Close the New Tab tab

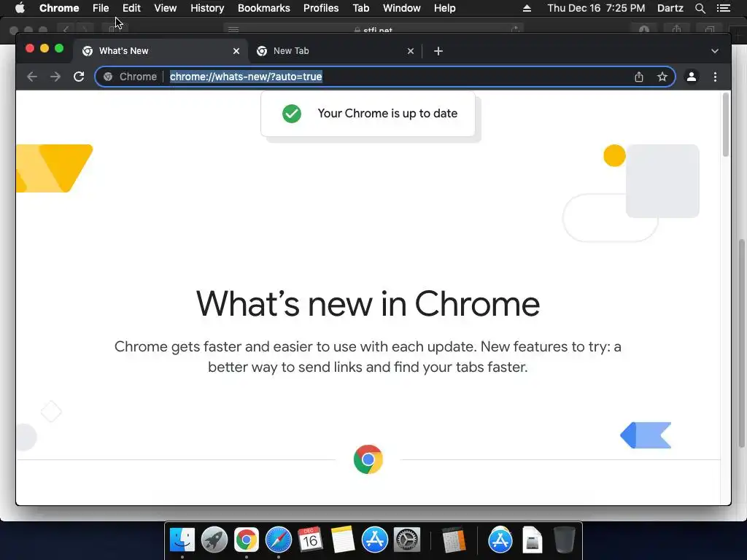click(411, 51)
